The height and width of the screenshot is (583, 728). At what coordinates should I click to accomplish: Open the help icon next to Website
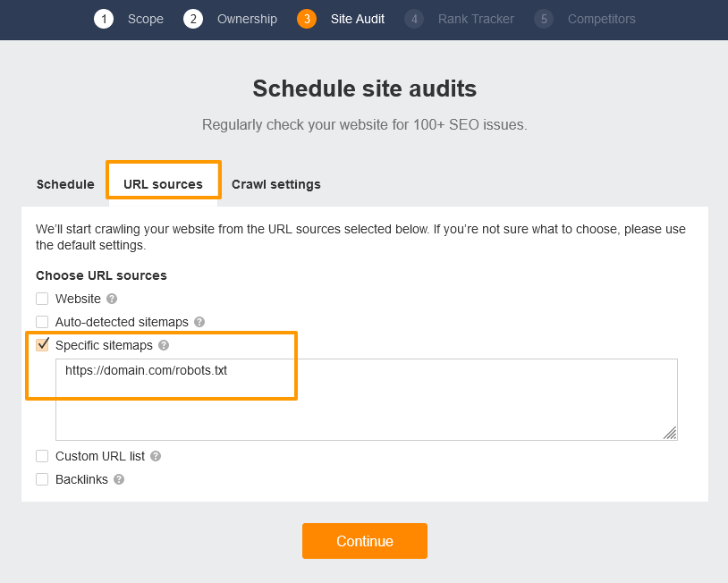(110, 299)
